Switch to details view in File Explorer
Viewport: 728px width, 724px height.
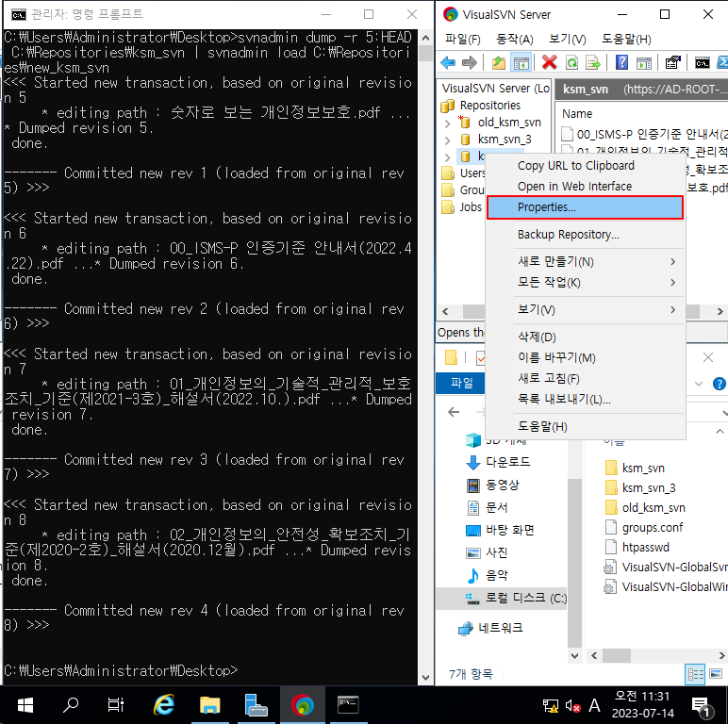tap(695, 674)
